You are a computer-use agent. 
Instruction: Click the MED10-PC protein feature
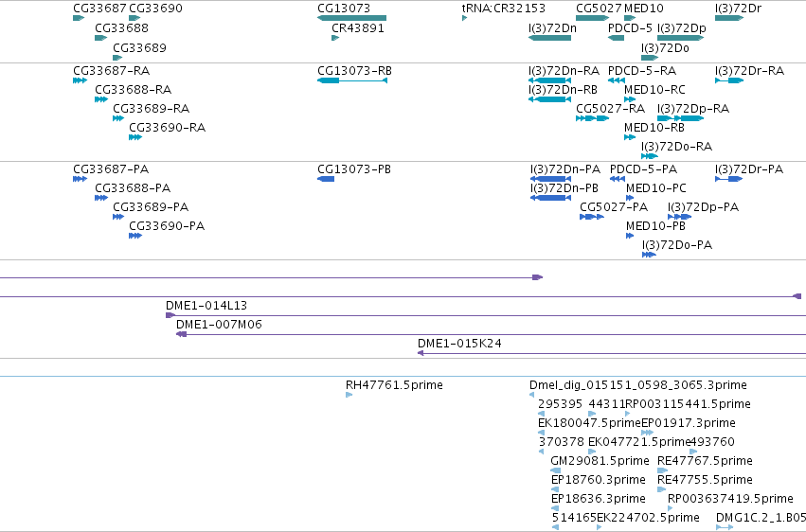click(630, 198)
